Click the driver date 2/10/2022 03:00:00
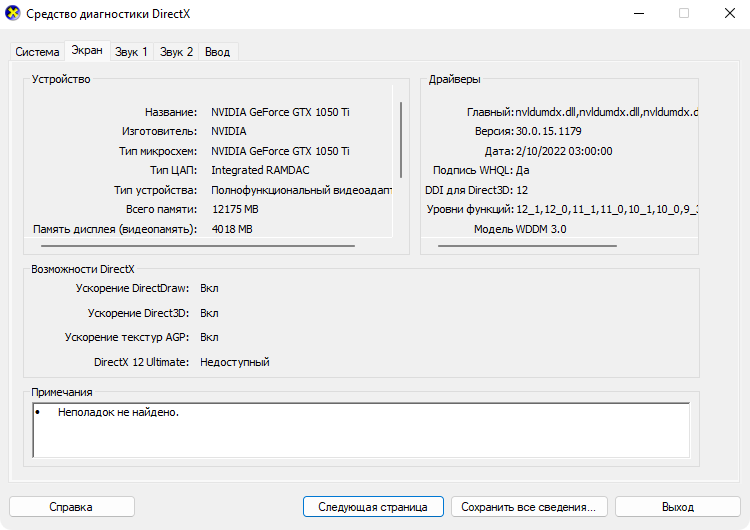The image size is (750, 530). click(x=564, y=151)
